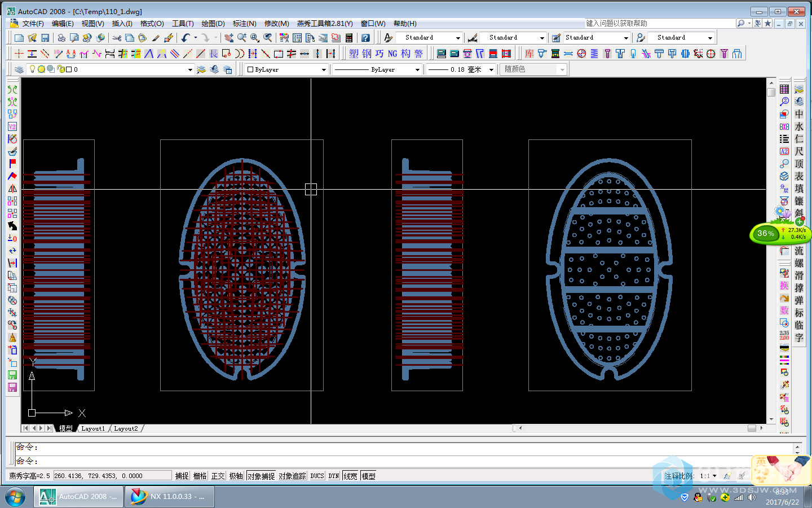
Task: Click the red 库 library icon
Action: click(x=529, y=54)
